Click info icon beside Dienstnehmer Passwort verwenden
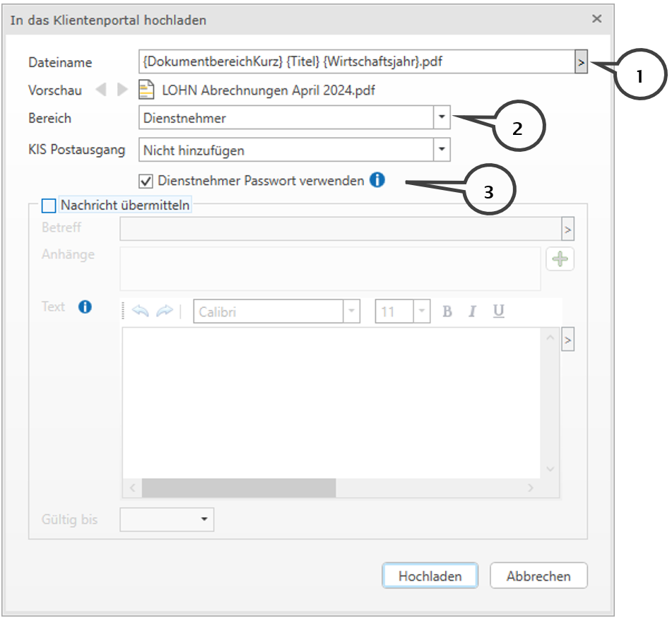Screen dimensions: 672x618 tap(377, 181)
